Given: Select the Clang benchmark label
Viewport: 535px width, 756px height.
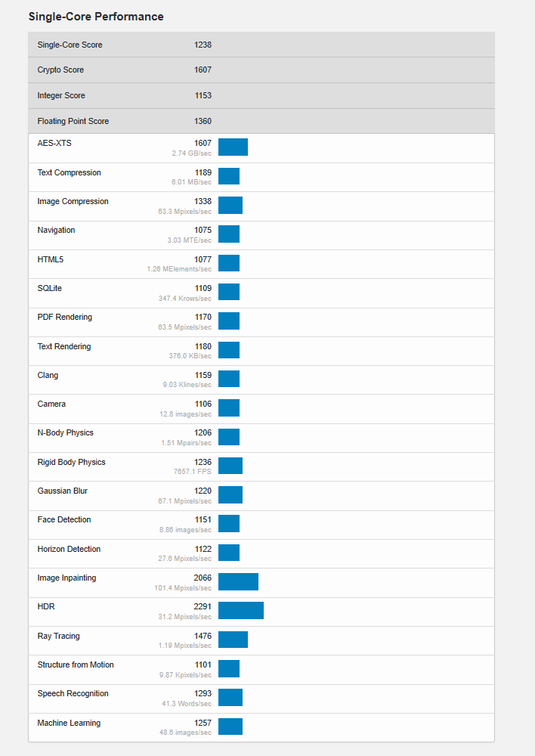Looking at the screenshot, I should (x=48, y=375).
